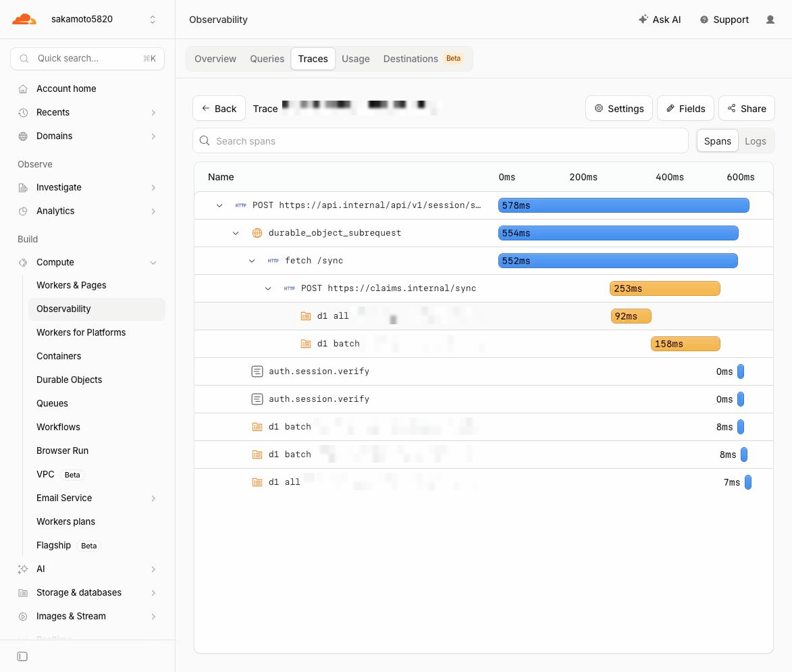792x672 pixels.
Task: Switch to Logs view
Action: (x=755, y=141)
